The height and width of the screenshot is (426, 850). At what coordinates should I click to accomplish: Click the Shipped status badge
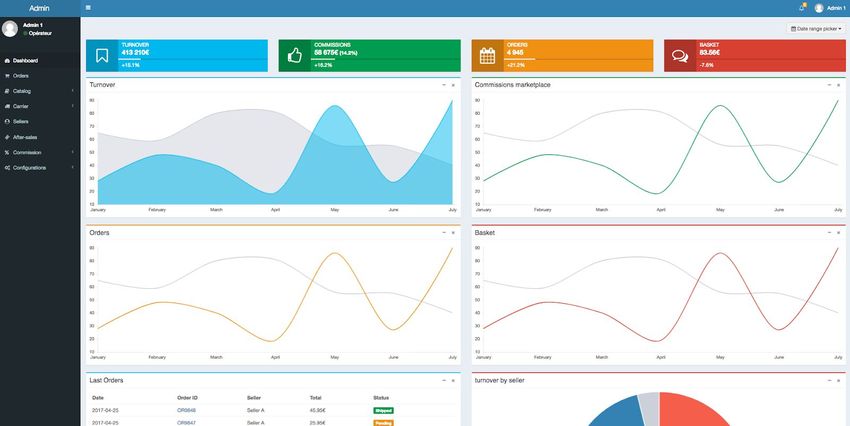click(x=383, y=410)
